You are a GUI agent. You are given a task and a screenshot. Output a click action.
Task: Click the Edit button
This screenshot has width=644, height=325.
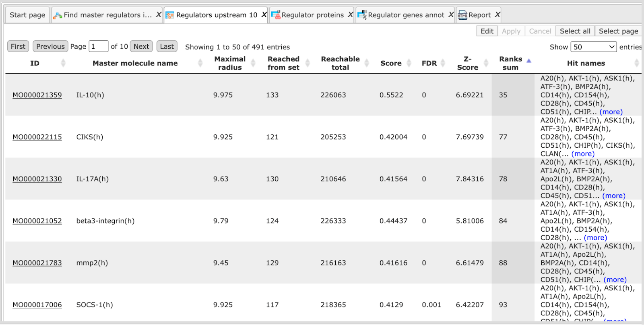click(487, 31)
